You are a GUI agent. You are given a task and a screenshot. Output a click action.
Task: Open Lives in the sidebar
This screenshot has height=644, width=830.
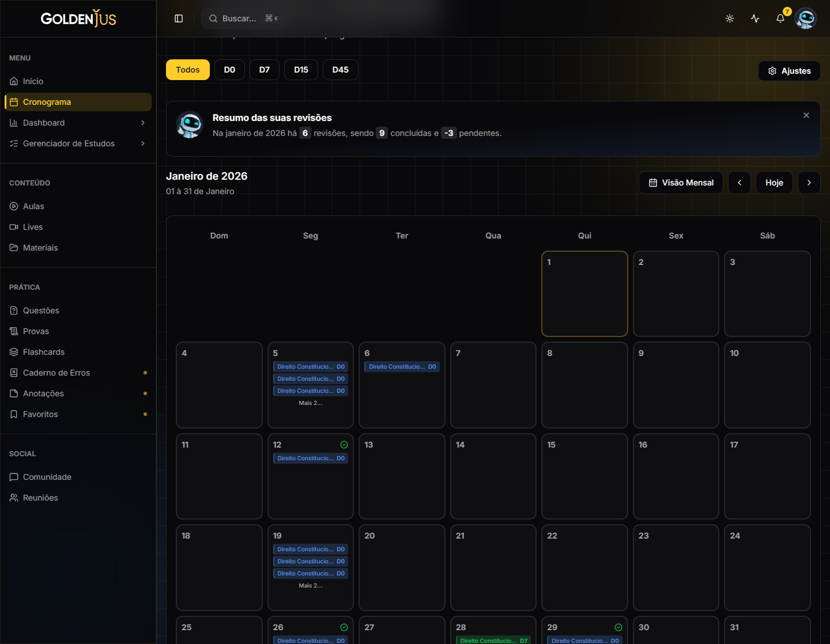click(78, 227)
